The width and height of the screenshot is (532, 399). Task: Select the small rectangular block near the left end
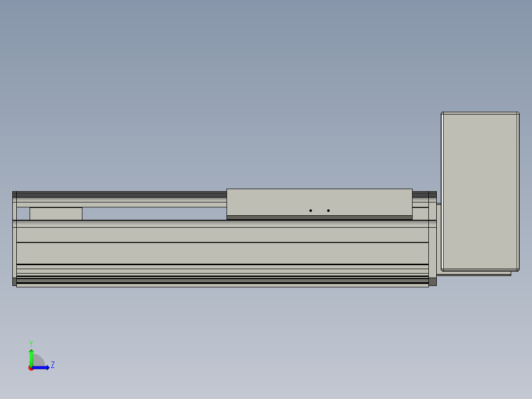(56, 214)
